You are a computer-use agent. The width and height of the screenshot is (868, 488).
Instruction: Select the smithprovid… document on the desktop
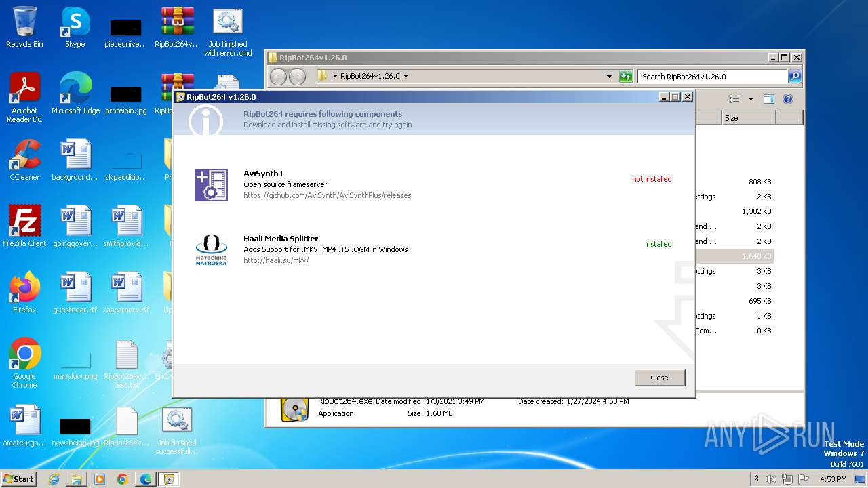[x=126, y=226]
